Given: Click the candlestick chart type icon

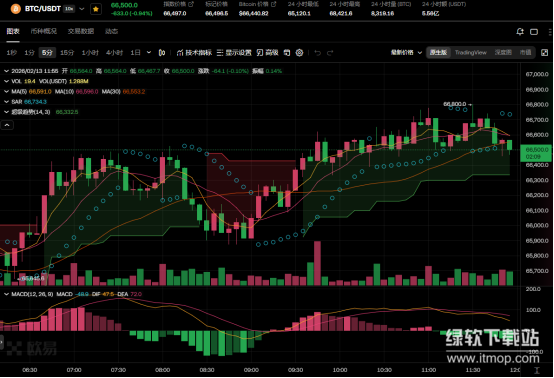Looking at the screenshot, I should tap(162, 53).
